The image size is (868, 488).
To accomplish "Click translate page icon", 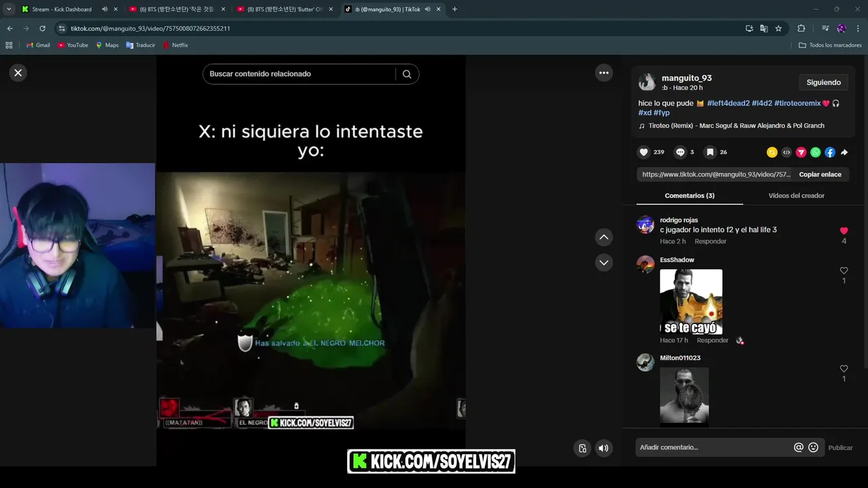I will [x=764, y=28].
